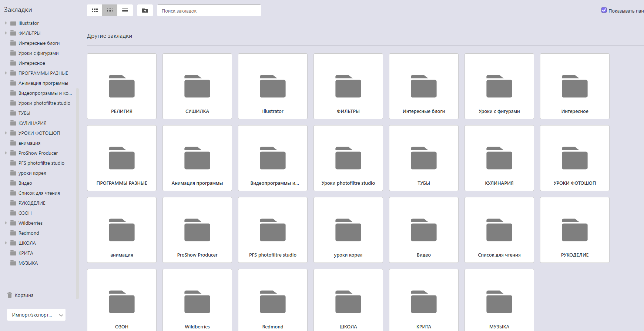644x331 pixels.
Task: Switch to large tile view
Action: [x=95, y=10]
